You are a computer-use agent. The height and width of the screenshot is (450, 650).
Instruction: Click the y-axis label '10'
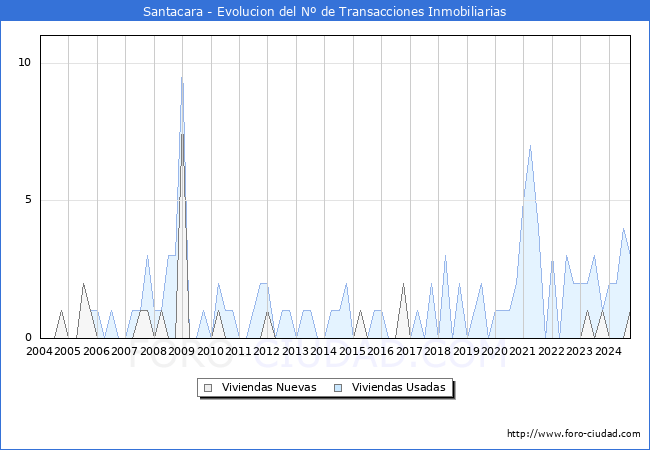pos(25,63)
